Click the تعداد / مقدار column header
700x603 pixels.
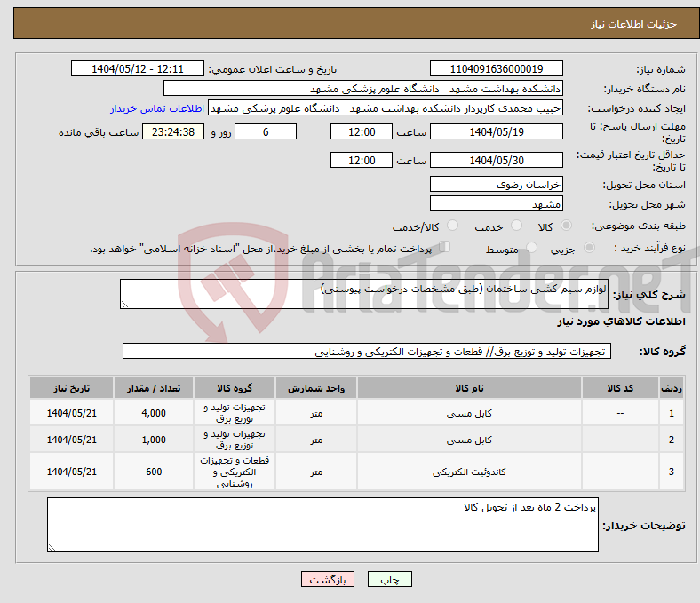click(x=154, y=388)
